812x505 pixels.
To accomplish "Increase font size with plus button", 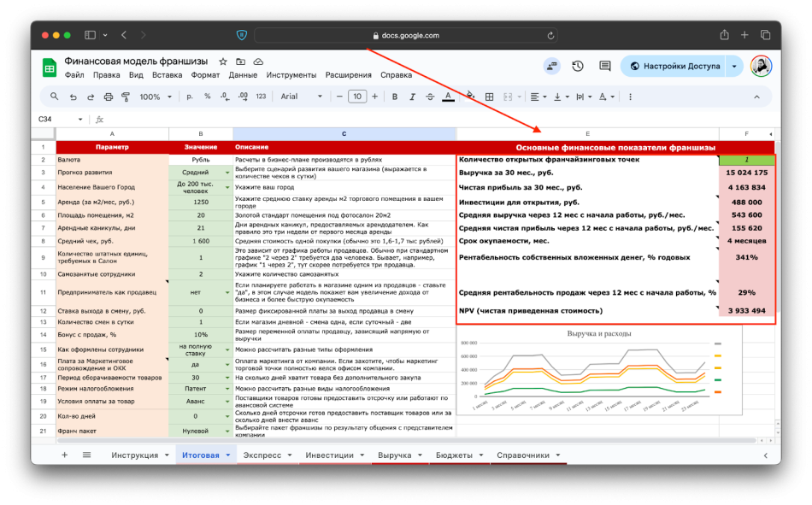I will 375,97.
